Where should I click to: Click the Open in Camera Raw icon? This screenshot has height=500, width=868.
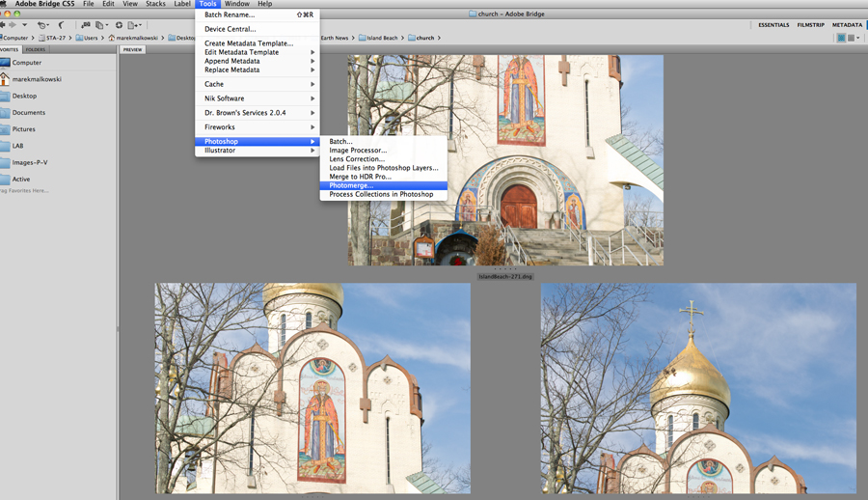[x=119, y=25]
